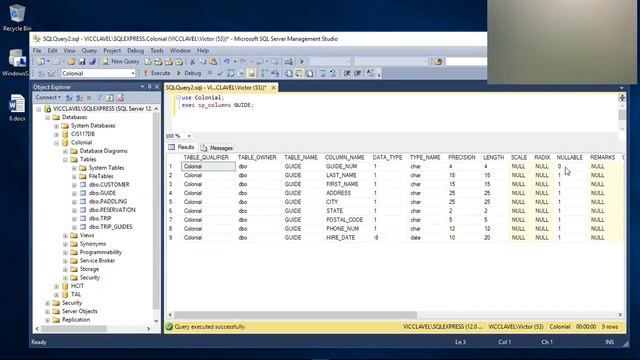The width and height of the screenshot is (640, 360).
Task: Switch output to Results to Text
Action: click(289, 73)
